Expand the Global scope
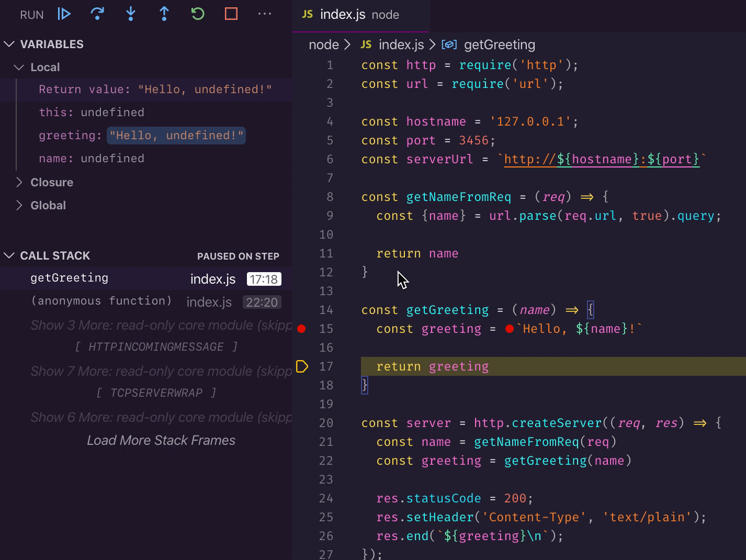Viewport: 746px width, 560px height. click(x=19, y=206)
